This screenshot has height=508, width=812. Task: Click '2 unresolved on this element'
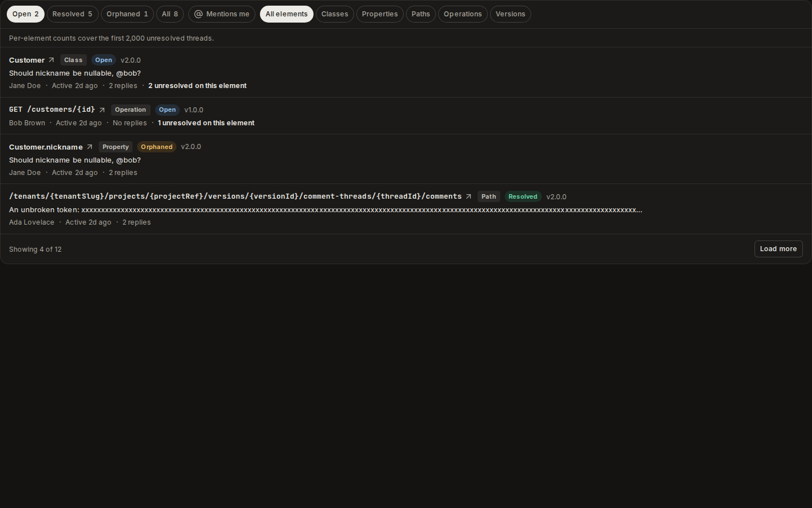pos(197,86)
